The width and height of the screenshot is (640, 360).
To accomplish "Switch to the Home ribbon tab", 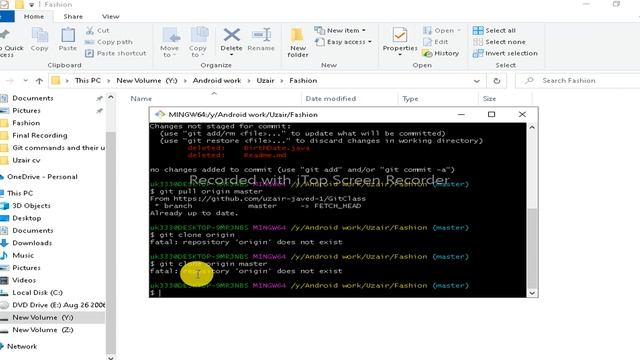I will click(x=34, y=16).
